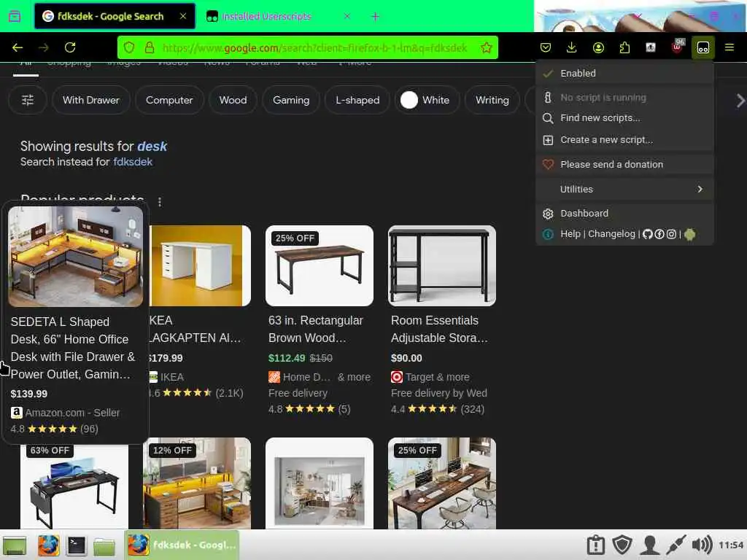This screenshot has width=747, height=560.
Task: Click the Android icon in Tampermonkey menu
Action: point(690,234)
